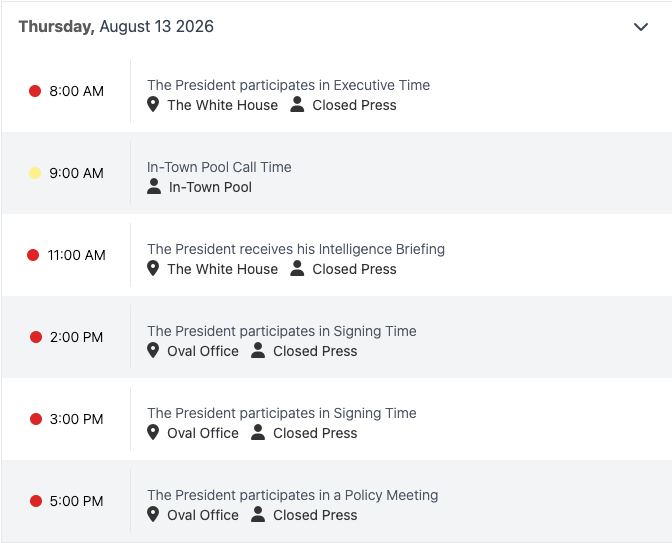Open the In-Town Pool Call Time entry

point(219,167)
